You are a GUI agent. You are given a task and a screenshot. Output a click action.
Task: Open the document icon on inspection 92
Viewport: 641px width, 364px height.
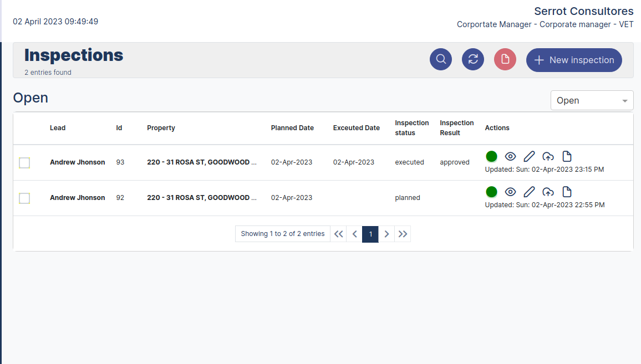[567, 192]
